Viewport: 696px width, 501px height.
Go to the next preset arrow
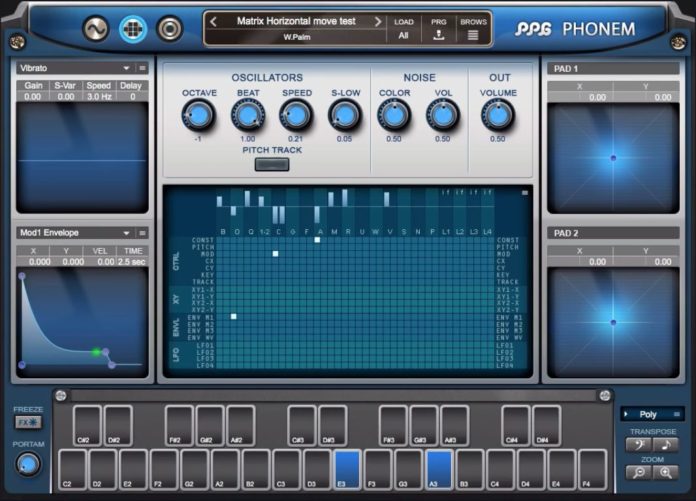tap(377, 21)
